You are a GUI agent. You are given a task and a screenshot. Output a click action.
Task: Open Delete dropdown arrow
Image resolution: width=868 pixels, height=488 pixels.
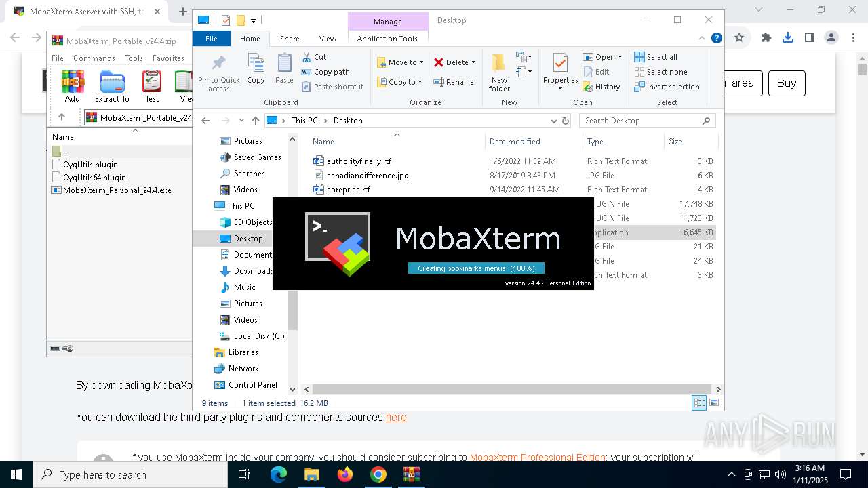473,62
